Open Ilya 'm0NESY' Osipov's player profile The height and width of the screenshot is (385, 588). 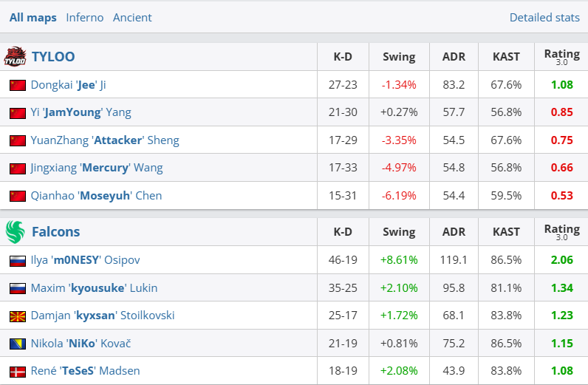(x=85, y=260)
